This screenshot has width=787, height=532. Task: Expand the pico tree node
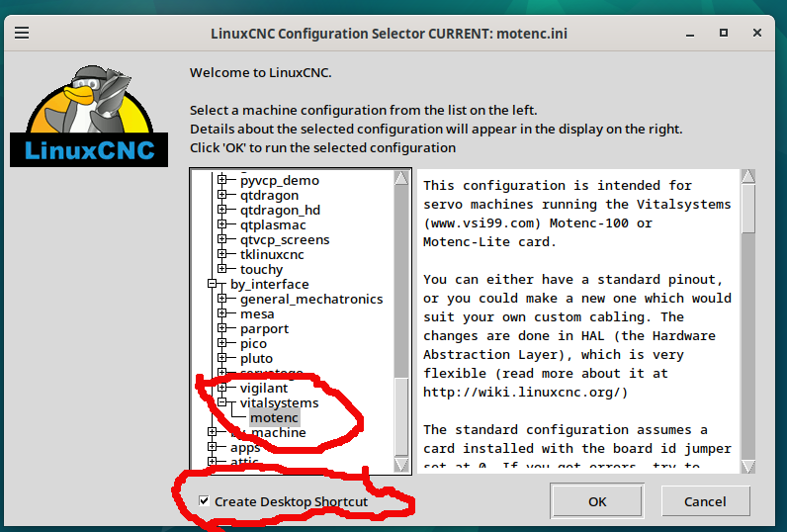[x=222, y=343]
